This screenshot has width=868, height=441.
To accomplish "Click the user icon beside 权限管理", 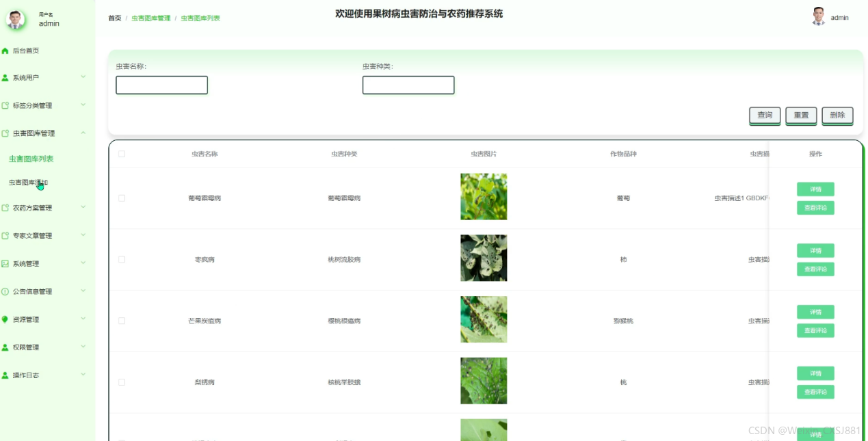I will coord(5,347).
